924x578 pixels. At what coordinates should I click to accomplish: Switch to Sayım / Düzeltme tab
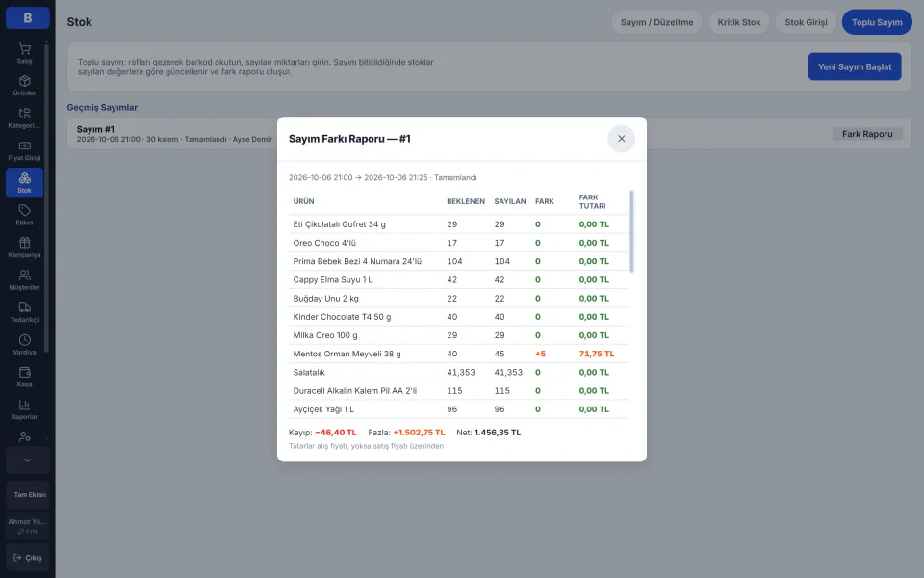point(656,22)
